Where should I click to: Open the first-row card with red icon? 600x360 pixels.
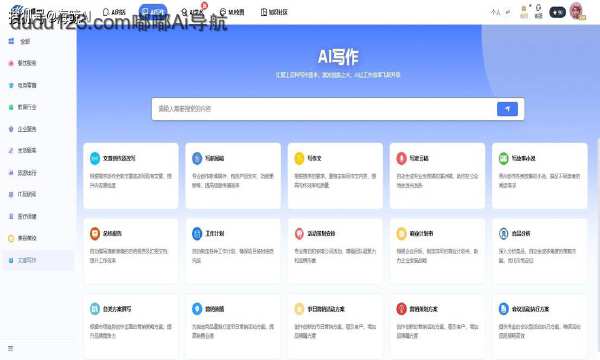(437, 176)
